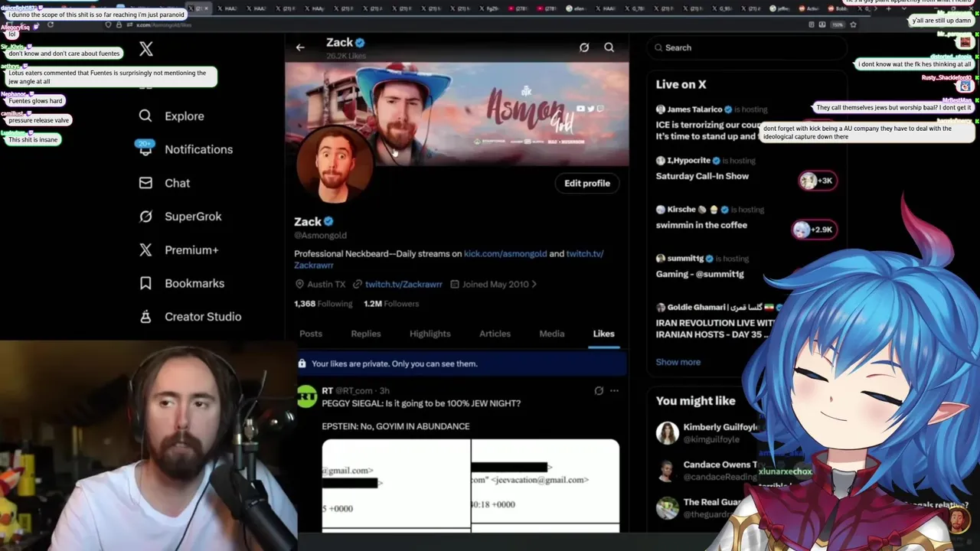
Task: Click the Kimberly Guilfoyle avatar
Action: (x=667, y=432)
